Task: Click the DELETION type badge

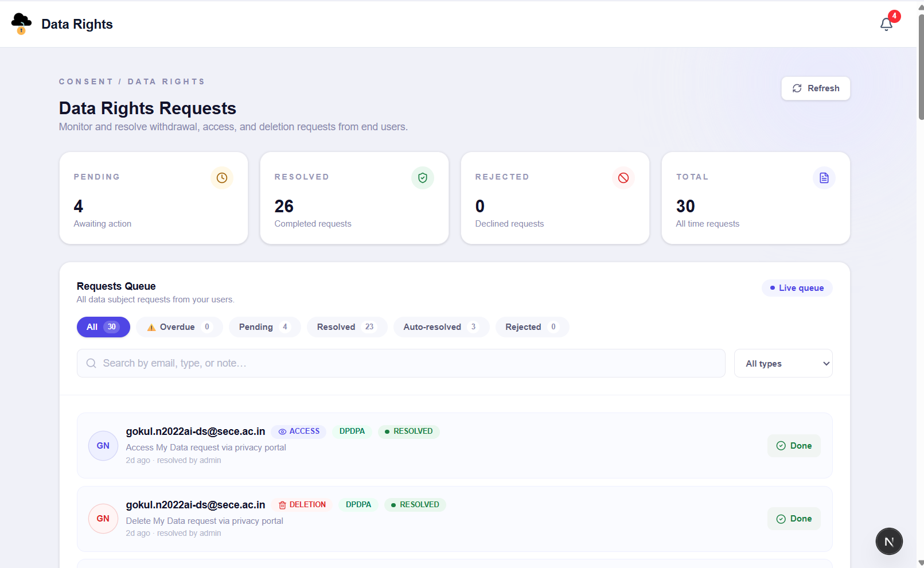Action: coord(302,505)
